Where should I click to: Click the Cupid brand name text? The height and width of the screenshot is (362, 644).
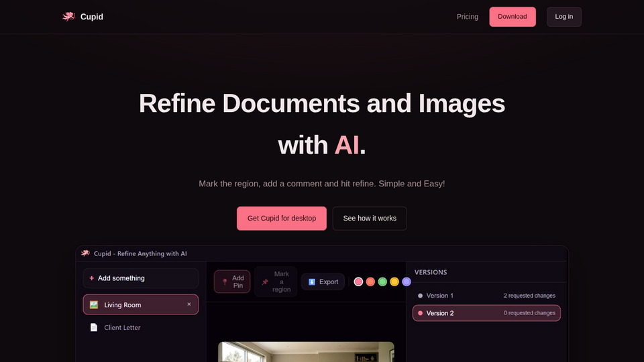(x=92, y=17)
